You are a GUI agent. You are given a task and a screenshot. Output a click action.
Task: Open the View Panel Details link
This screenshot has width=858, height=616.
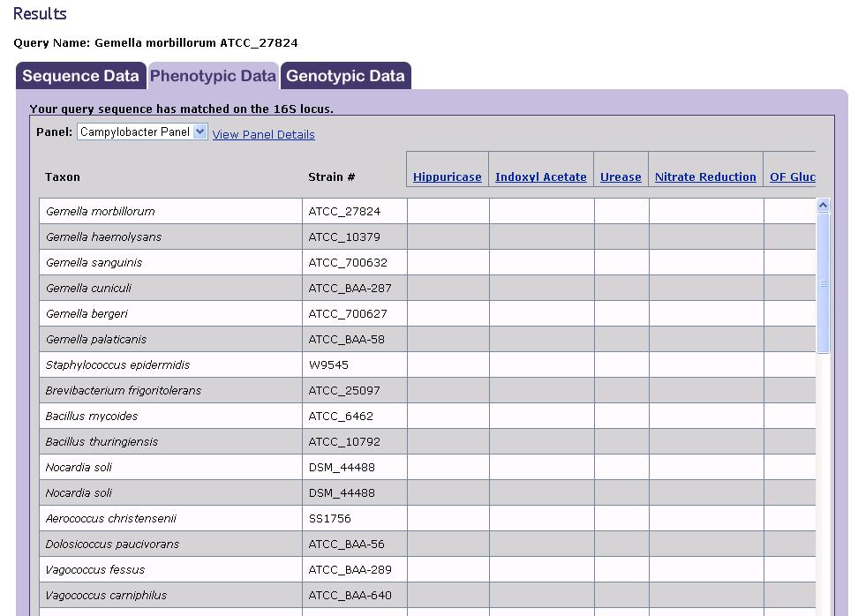(263, 134)
